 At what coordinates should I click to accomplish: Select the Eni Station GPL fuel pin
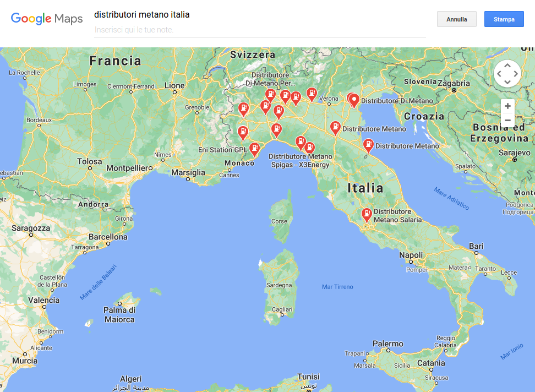click(254, 149)
